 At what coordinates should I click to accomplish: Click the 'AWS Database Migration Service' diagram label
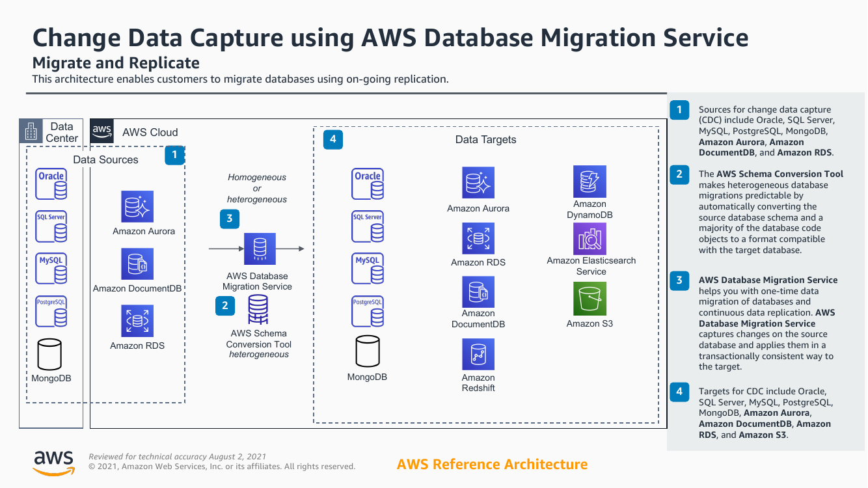(257, 281)
